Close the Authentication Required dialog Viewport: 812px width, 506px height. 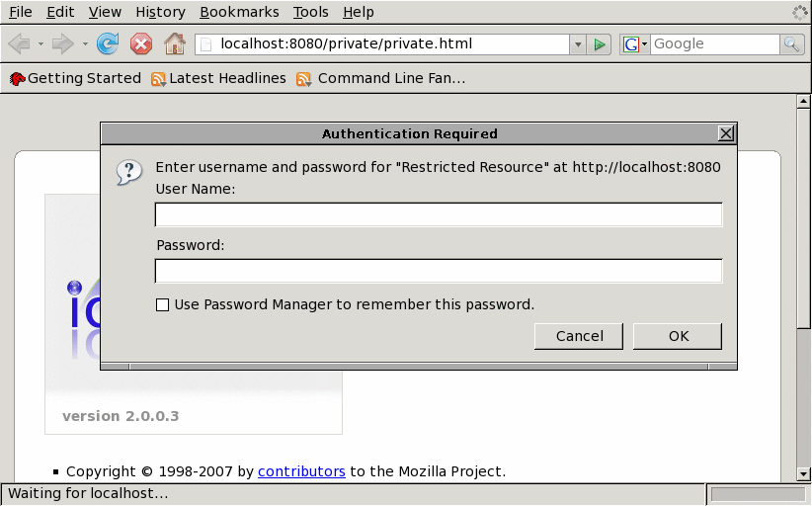coord(726,133)
